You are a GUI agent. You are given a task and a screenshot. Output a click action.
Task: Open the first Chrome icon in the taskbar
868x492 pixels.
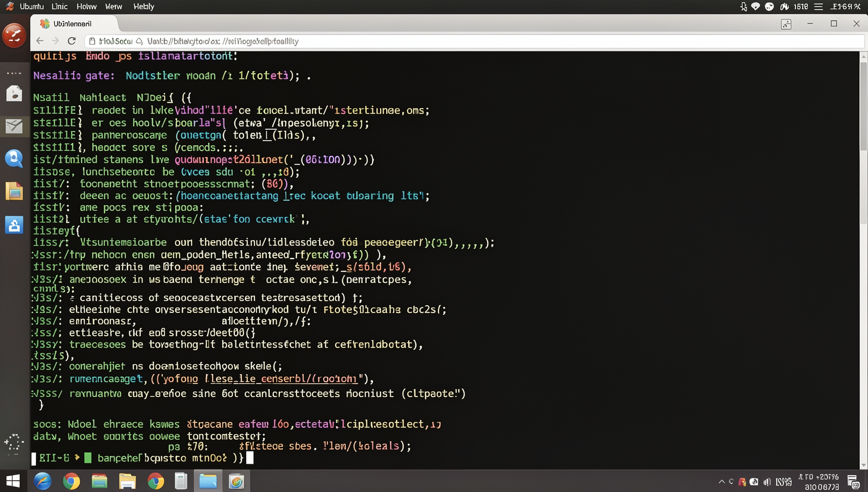(x=71, y=481)
